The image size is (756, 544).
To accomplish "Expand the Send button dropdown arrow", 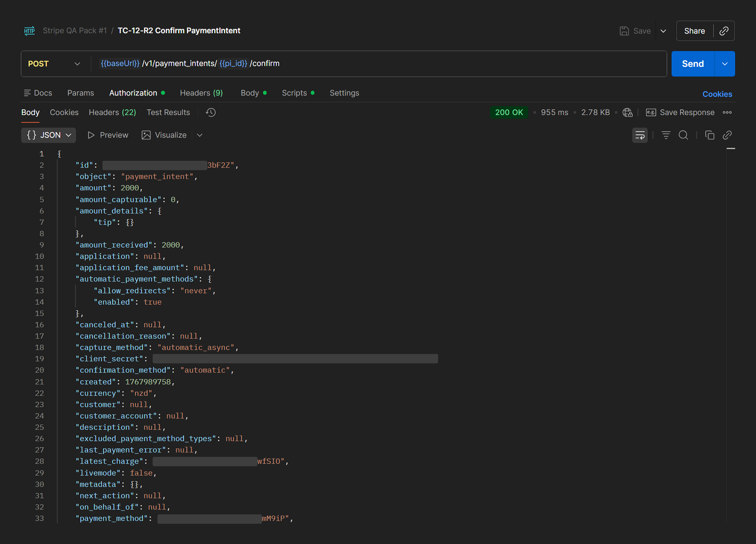I will coord(725,64).
